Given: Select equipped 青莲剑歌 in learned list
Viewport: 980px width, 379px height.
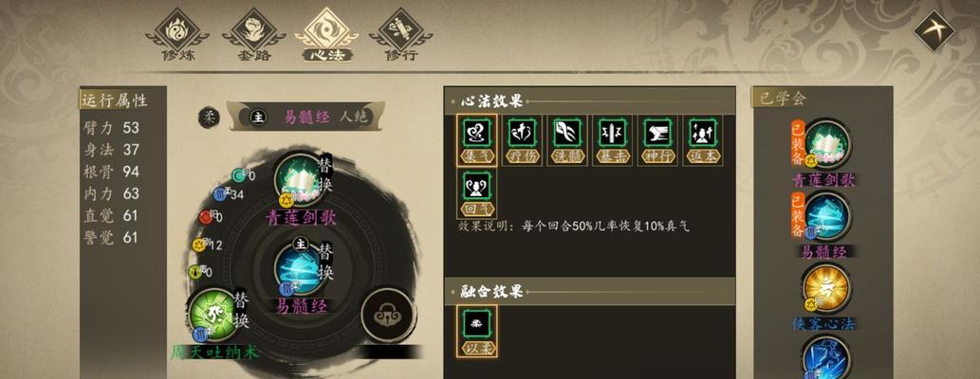Looking at the screenshot, I should pyautogui.click(x=823, y=153).
